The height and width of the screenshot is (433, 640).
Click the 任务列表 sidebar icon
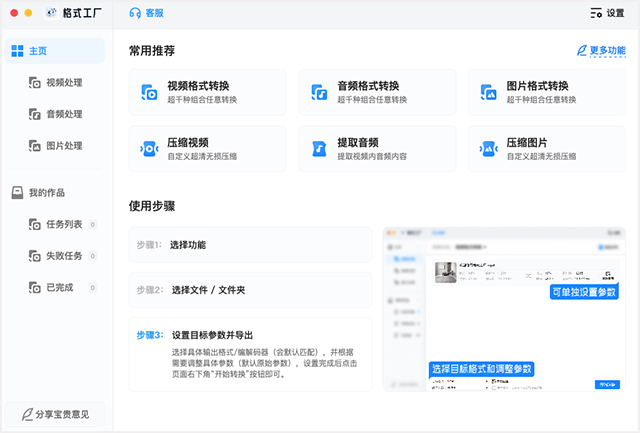point(35,224)
